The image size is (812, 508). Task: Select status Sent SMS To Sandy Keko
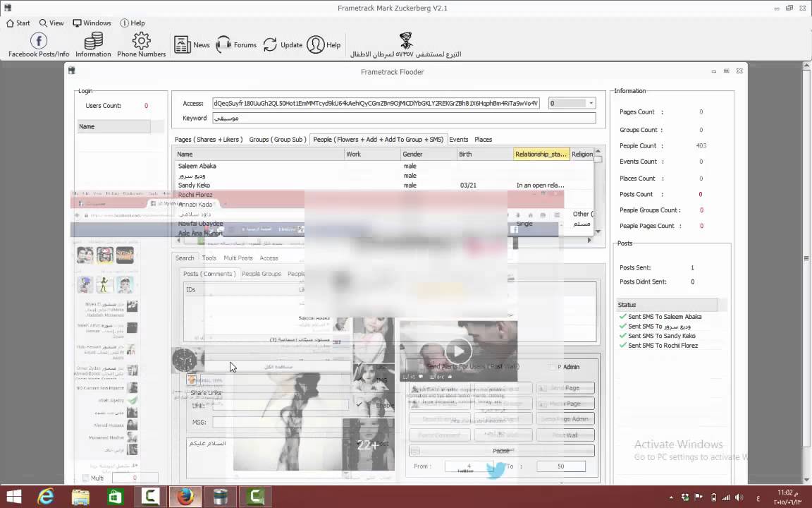657,336
